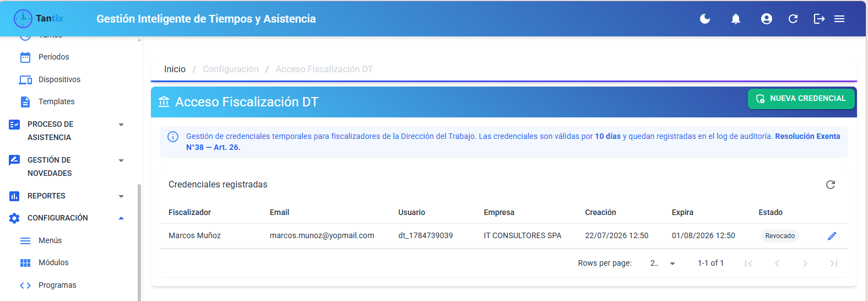Click Expira column header

coord(682,212)
